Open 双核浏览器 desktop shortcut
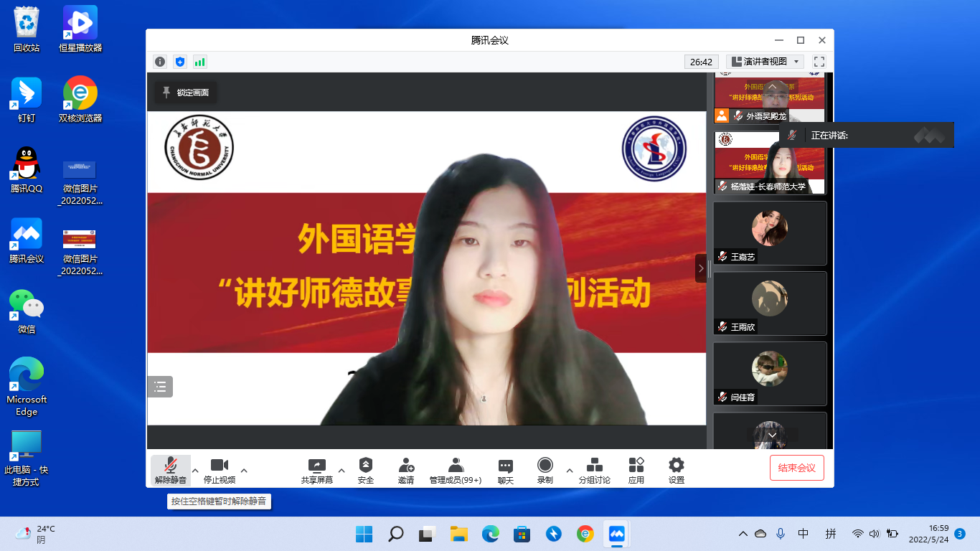 tap(80, 100)
